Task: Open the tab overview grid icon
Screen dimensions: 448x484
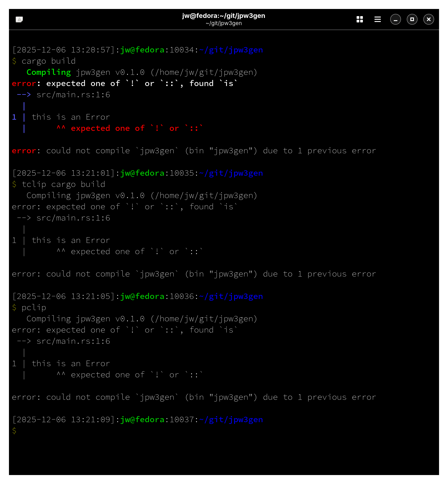Action: coord(360,19)
